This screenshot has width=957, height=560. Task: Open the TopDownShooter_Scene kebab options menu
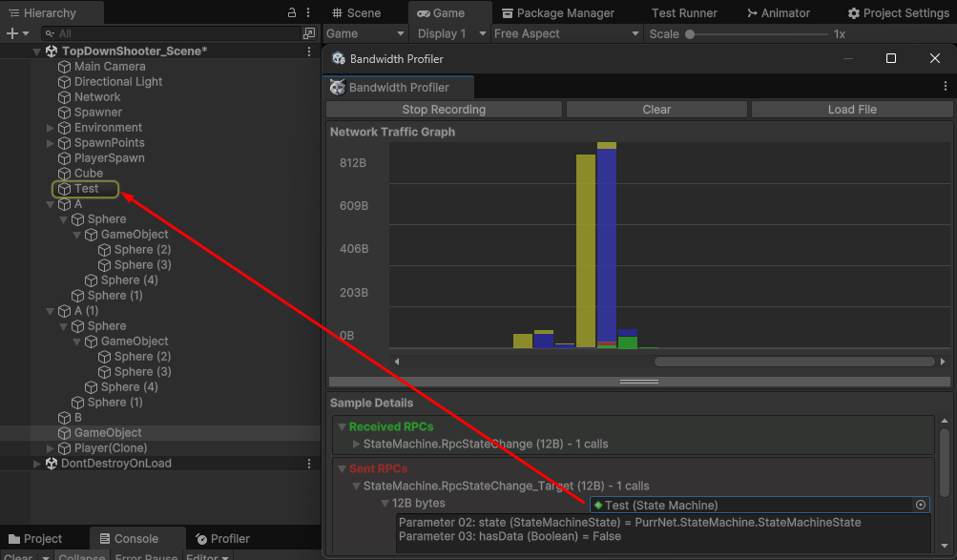(x=309, y=52)
